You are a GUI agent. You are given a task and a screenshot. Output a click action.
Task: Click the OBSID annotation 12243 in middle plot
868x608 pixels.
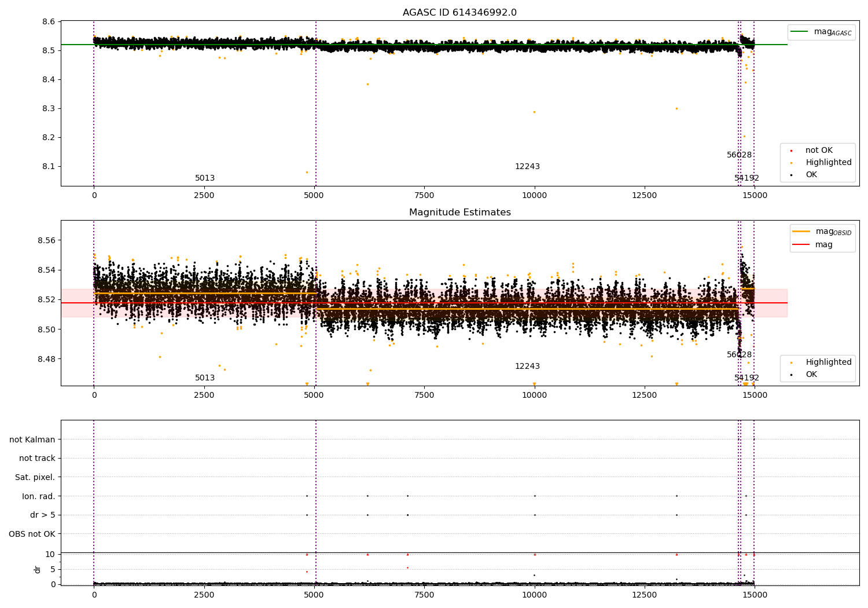[527, 367]
